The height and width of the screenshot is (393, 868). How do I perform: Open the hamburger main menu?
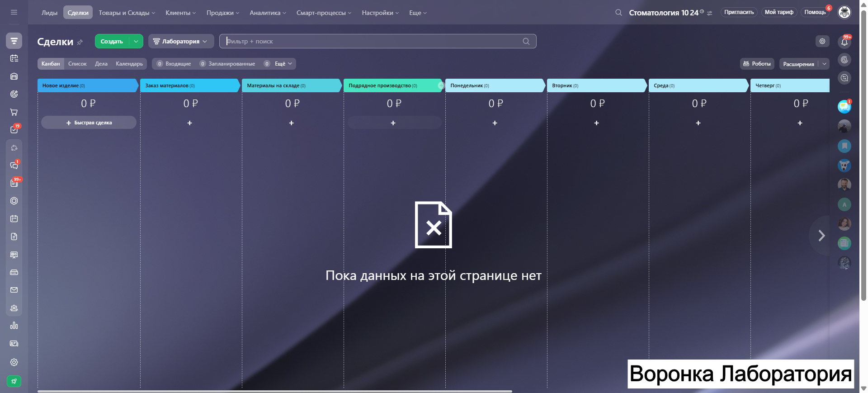14,12
